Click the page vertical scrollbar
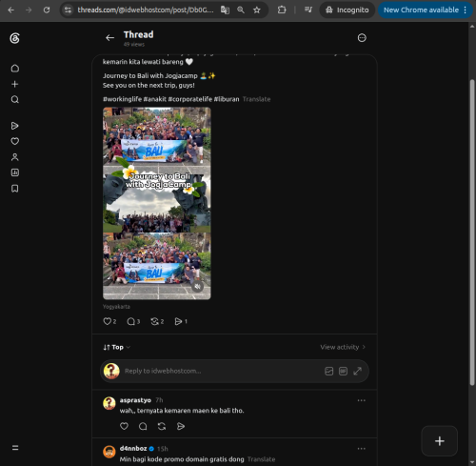Screen dimensions: 476x466 pyautogui.click(x=472, y=232)
